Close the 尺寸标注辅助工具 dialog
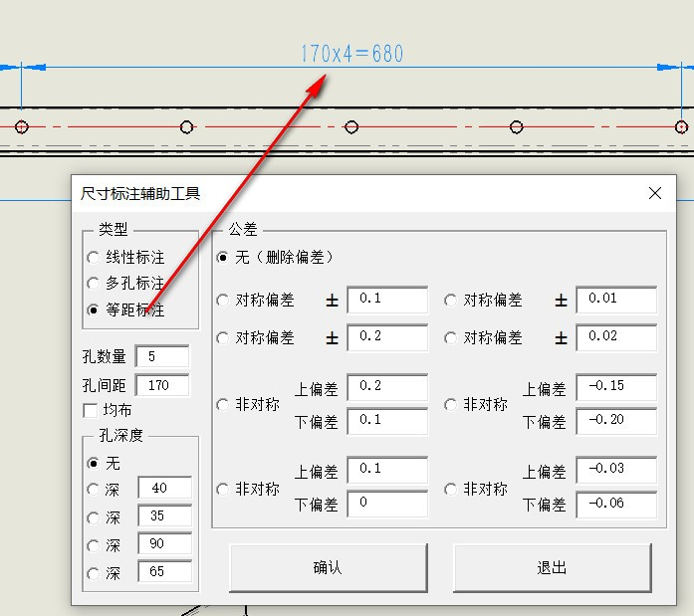This screenshot has width=694, height=616. [655, 193]
